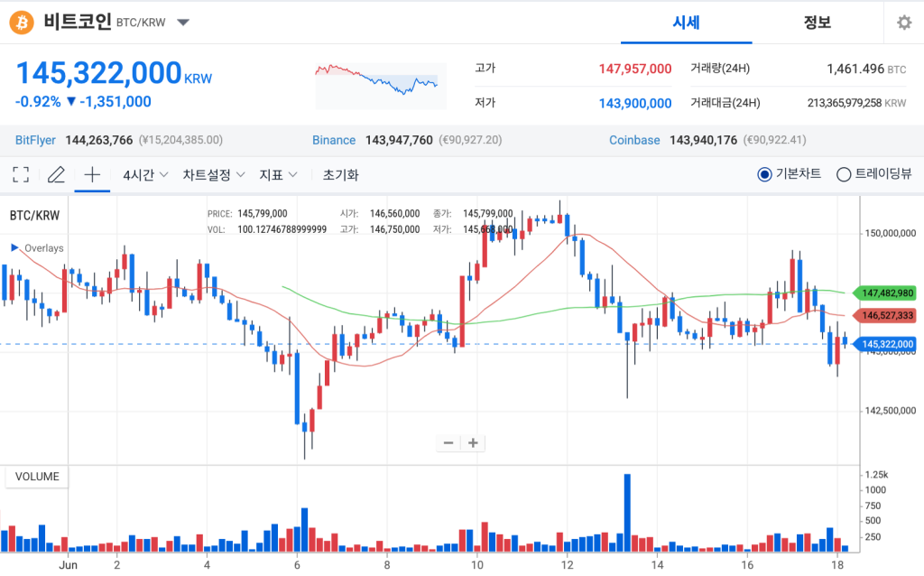This screenshot has width=924, height=576.
Task: Click the large 145,322,000 KRW price
Action: (114, 73)
